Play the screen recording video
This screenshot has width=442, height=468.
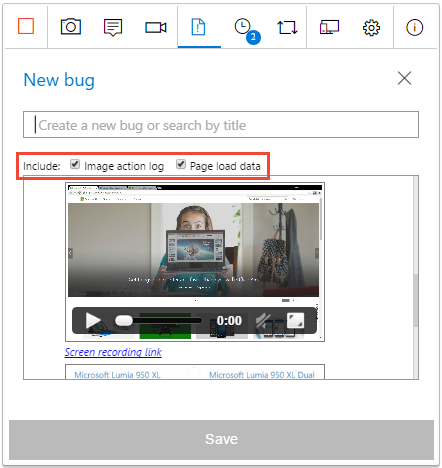[93, 321]
